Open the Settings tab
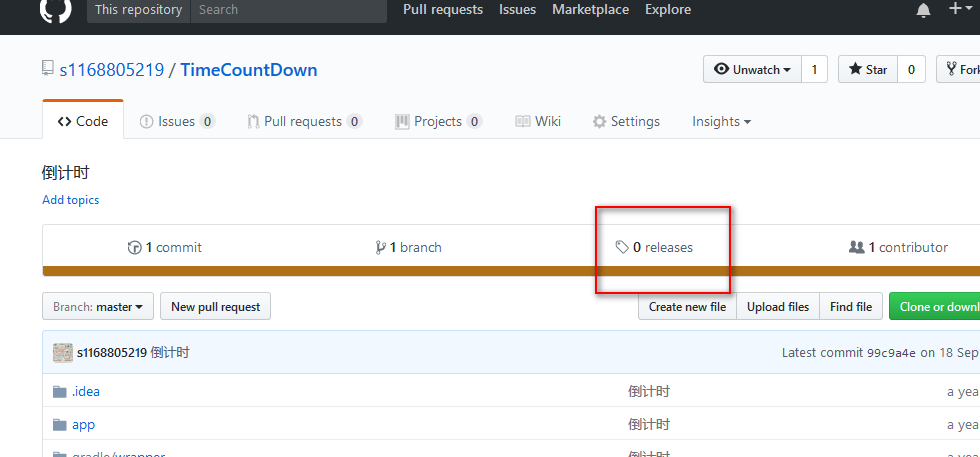This screenshot has width=980, height=457. coord(626,121)
